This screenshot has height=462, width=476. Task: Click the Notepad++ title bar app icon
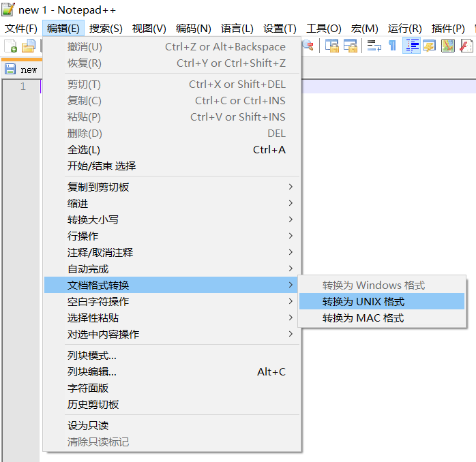click(8, 10)
